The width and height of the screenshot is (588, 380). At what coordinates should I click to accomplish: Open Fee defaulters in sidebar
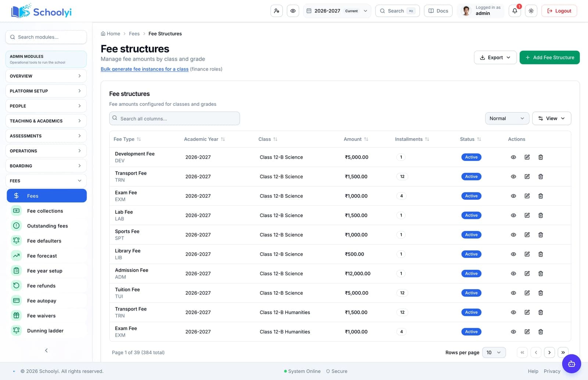(x=47, y=241)
